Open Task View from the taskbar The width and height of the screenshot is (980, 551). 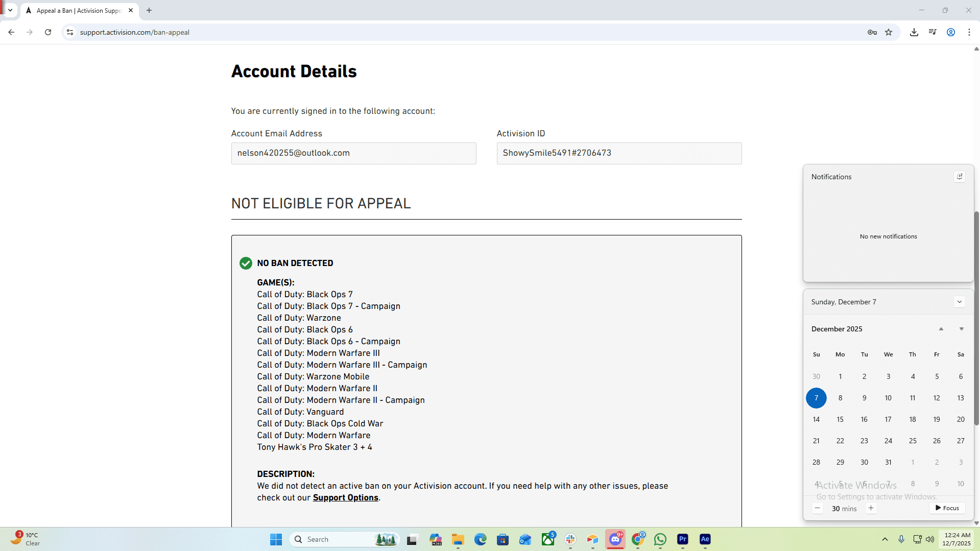click(412, 539)
